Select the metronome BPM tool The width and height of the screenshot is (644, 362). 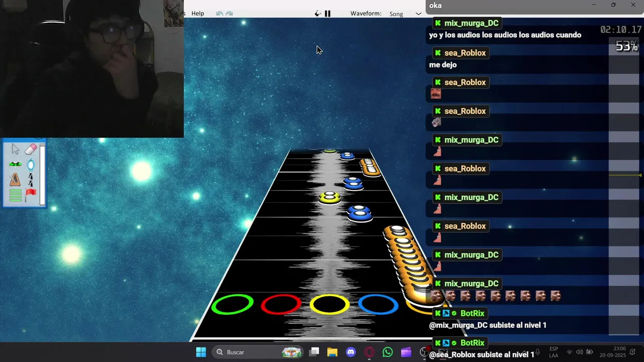[15, 179]
